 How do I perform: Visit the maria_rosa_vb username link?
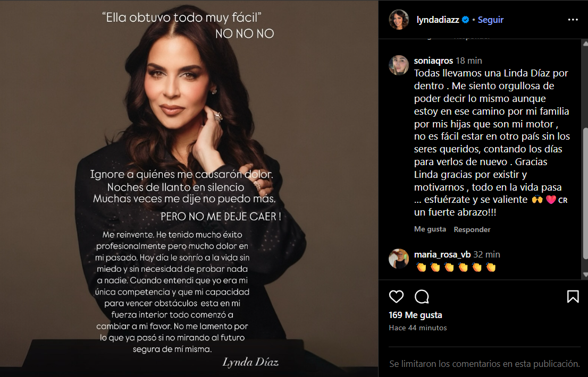click(442, 254)
